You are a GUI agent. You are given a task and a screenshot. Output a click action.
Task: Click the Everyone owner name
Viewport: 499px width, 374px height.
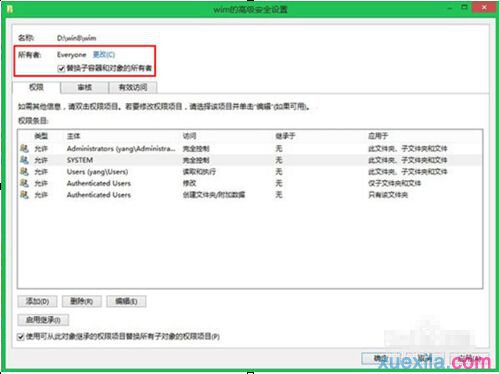[71, 54]
